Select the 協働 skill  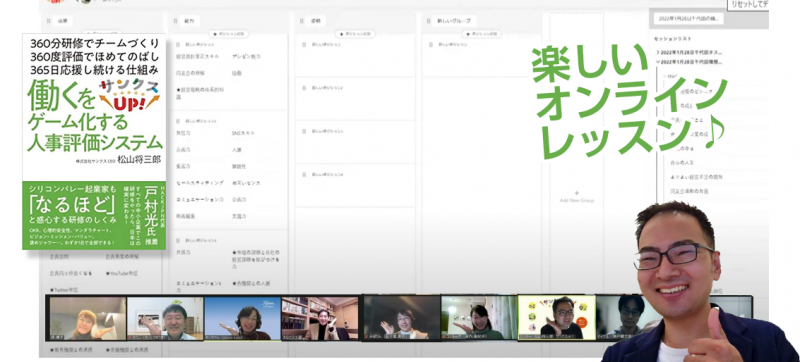(x=237, y=73)
